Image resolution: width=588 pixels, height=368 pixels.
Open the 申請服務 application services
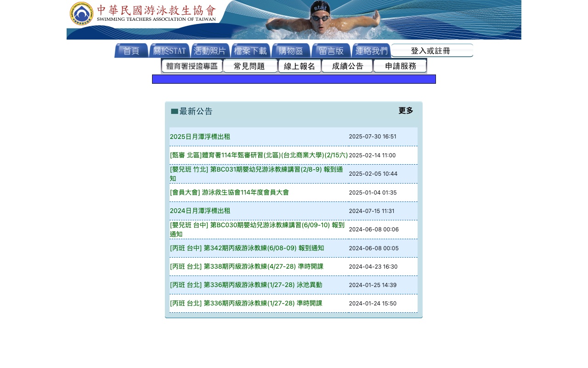400,66
